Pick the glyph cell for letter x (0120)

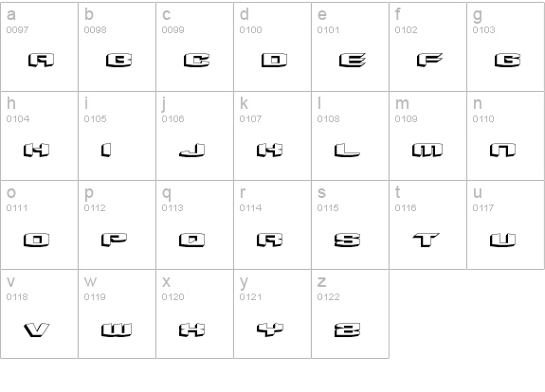click(x=195, y=313)
